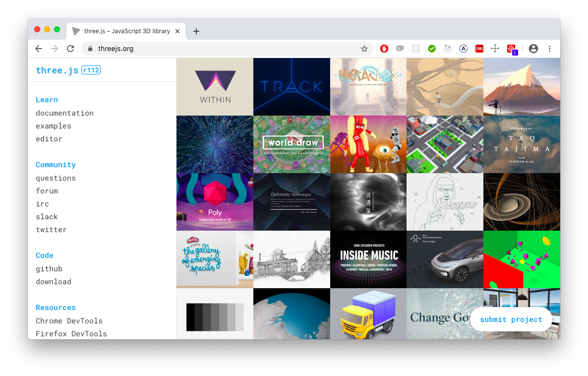
Task: Open the three.js logo link
Action: (57, 70)
